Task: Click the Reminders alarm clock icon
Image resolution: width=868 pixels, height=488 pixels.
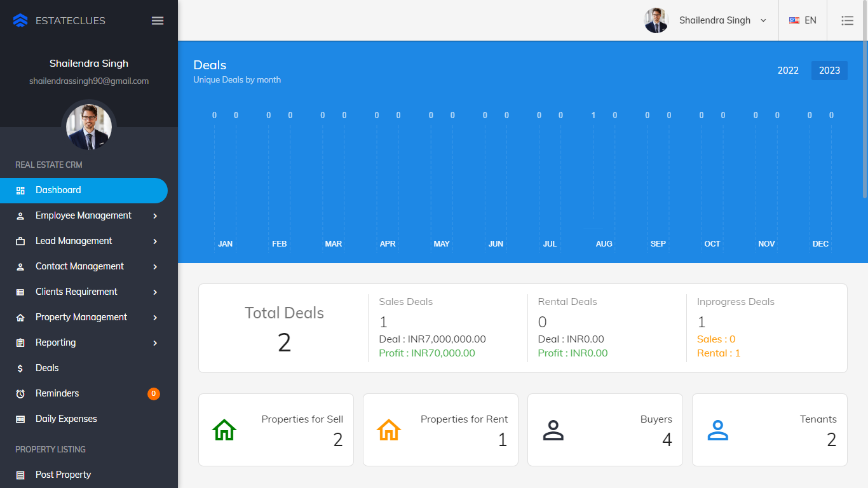Action: pyautogui.click(x=20, y=394)
